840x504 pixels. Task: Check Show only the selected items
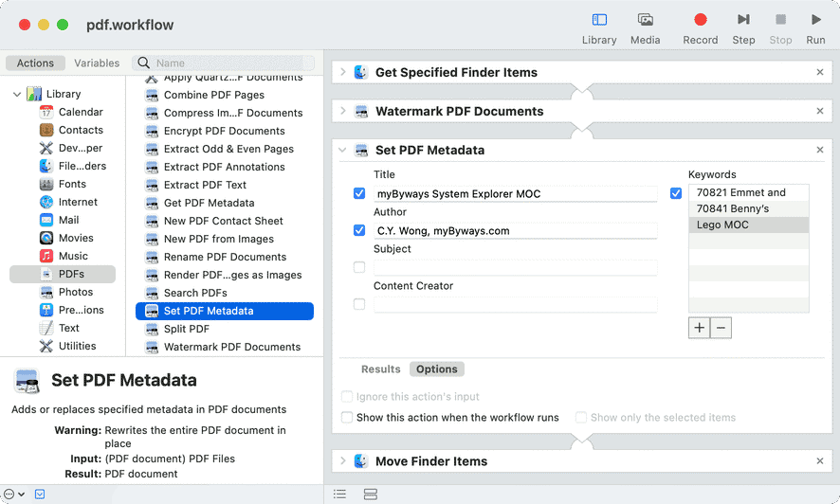581,418
